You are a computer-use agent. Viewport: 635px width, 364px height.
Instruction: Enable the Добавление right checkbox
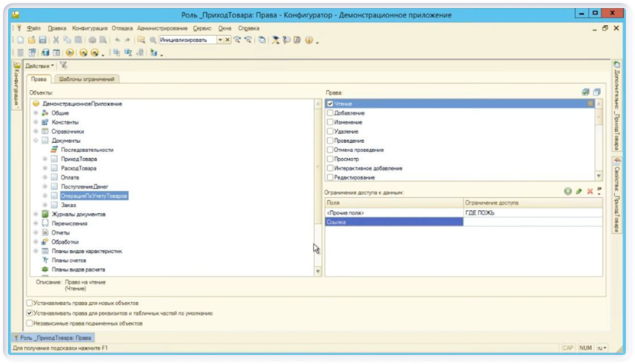(330, 113)
